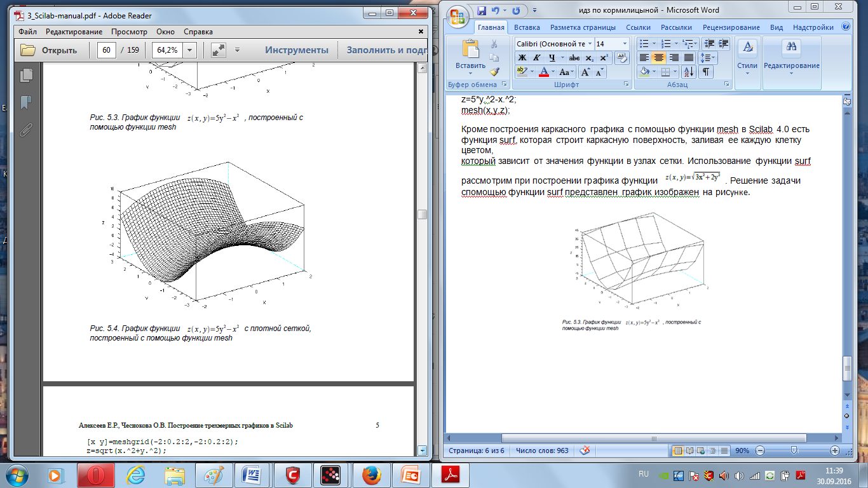
Task: Open the Calibri font name dropdown
Action: [590, 43]
